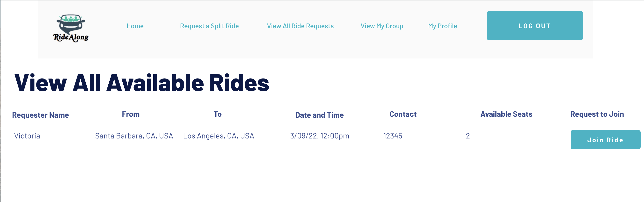Click the Contact column header
This screenshot has height=202, width=644.
coord(403,114)
